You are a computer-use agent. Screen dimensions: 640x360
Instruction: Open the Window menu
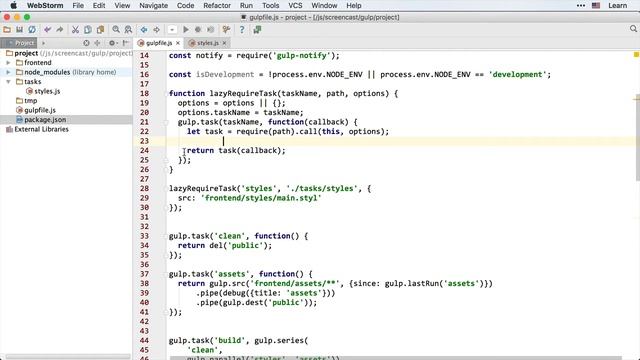click(x=324, y=5)
